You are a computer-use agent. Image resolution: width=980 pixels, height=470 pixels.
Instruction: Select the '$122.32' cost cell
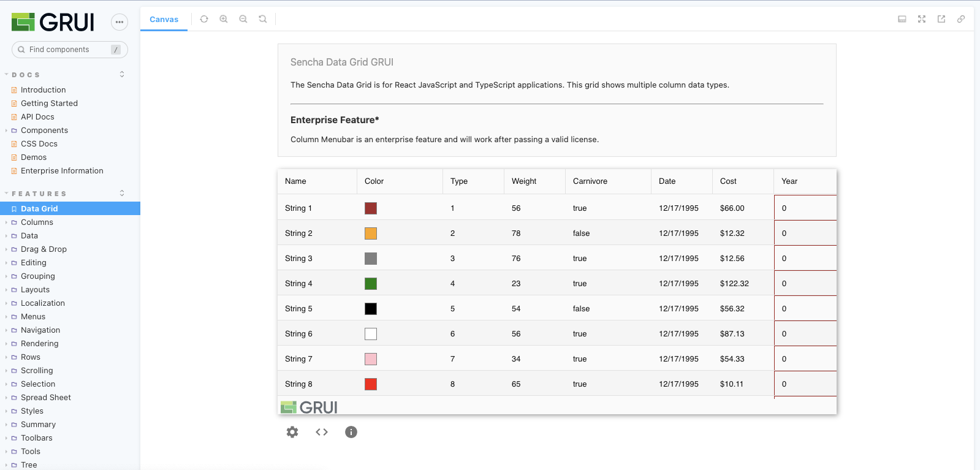[x=743, y=284]
